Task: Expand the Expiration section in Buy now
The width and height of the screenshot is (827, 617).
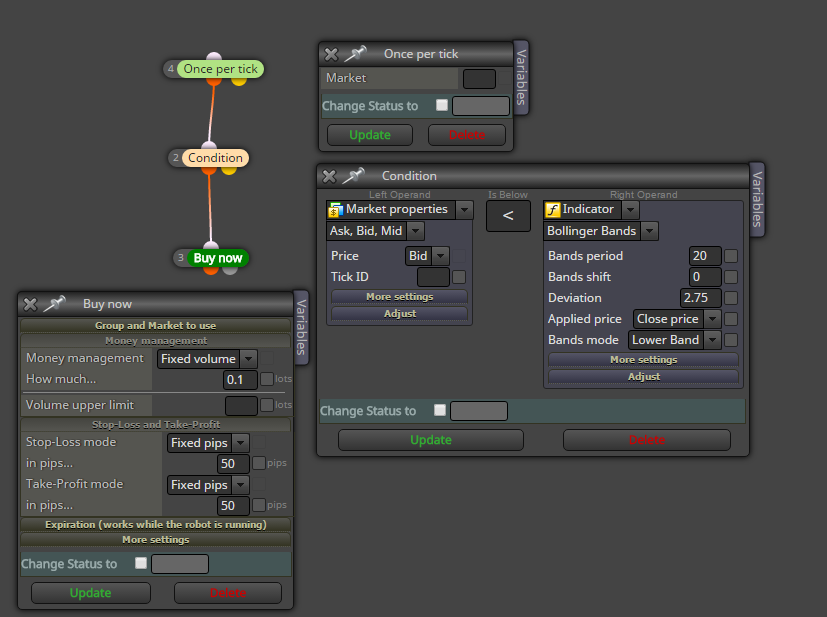Action: pos(156,525)
